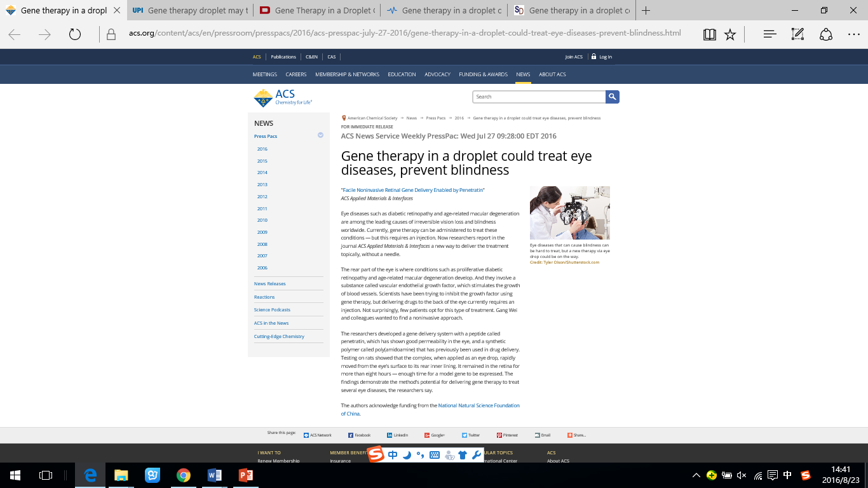The height and width of the screenshot is (488, 868).
Task: Open the Edge Hub icon
Action: pos(770,35)
